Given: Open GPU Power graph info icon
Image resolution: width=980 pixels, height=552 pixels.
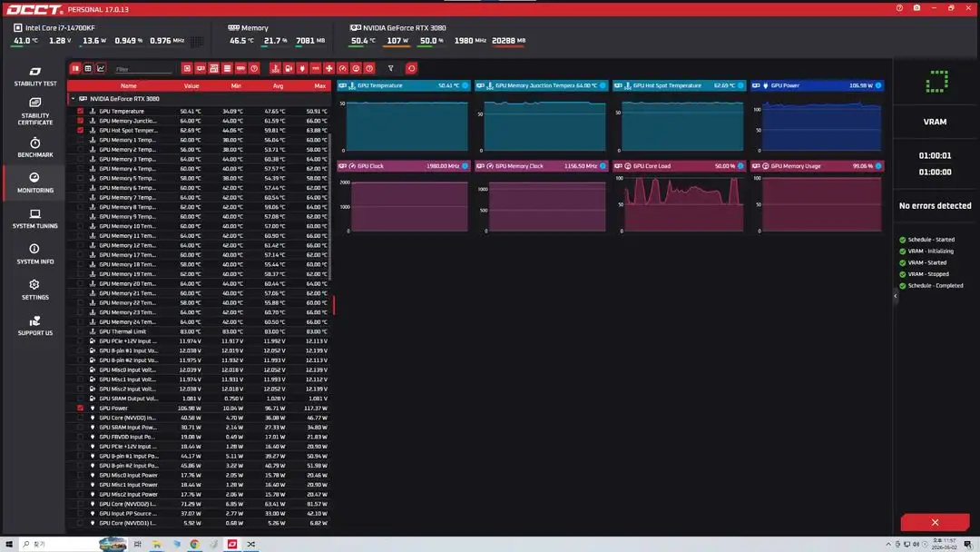Looking at the screenshot, I should point(878,85).
